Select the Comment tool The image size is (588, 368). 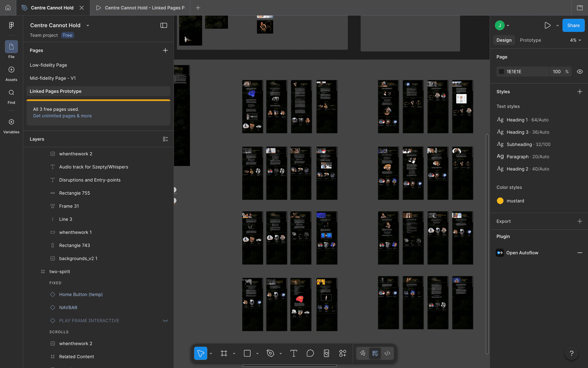click(x=310, y=353)
